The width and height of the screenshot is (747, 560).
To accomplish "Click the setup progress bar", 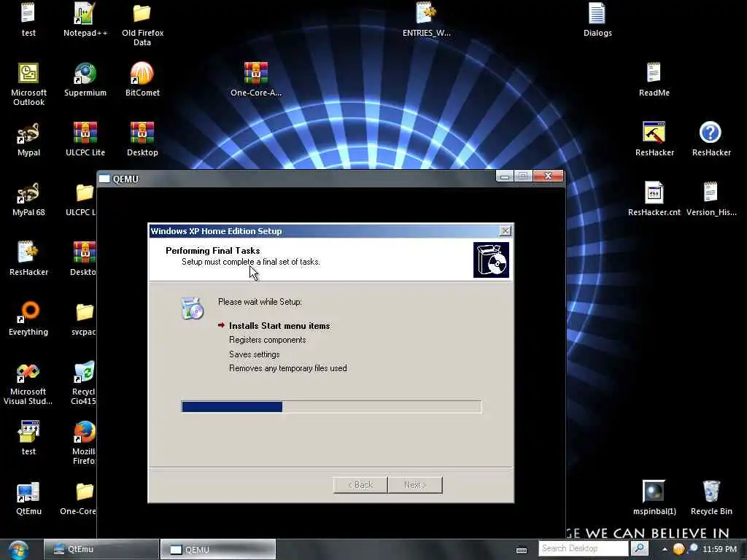I will pos(331,406).
